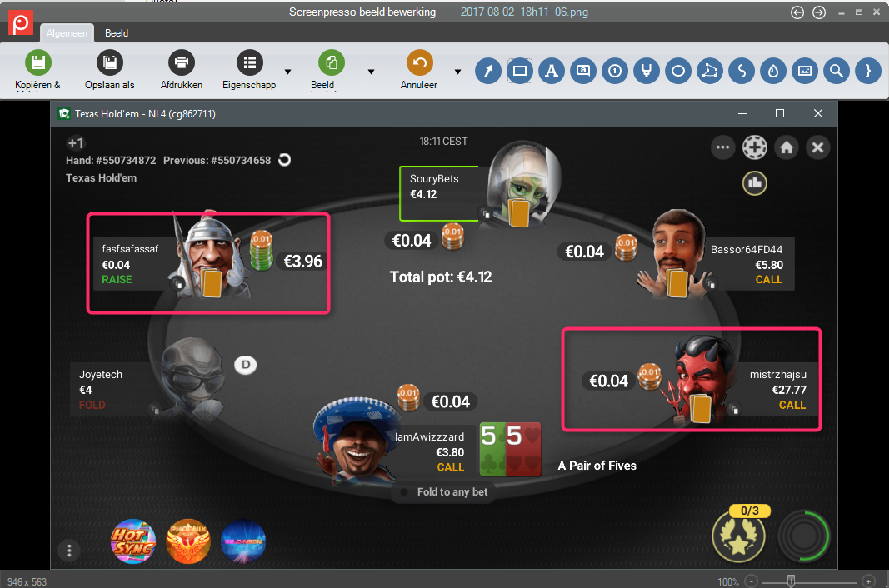
Task: Expand the Eigenschapp dropdown arrow
Action: [x=288, y=72]
